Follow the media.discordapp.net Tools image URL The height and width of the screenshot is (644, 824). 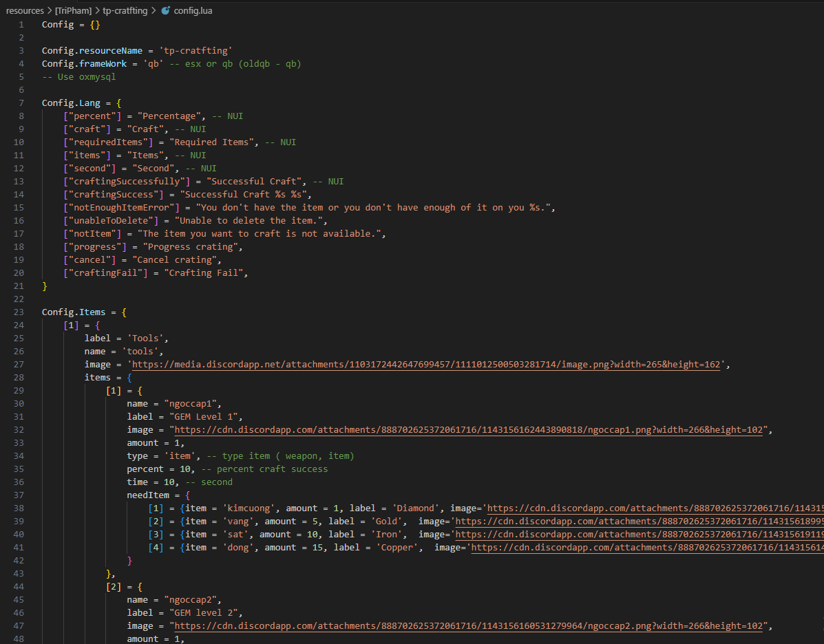tap(425, 365)
